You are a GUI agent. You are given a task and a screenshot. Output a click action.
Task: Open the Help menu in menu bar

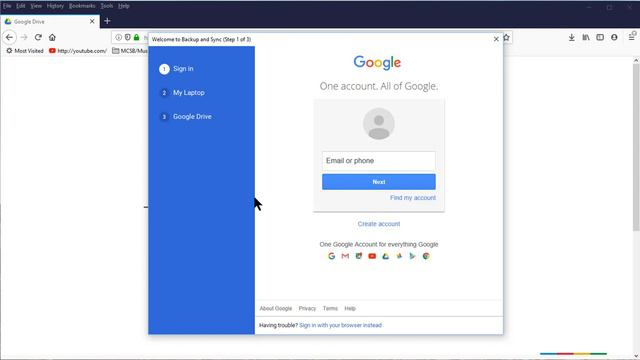click(x=124, y=6)
